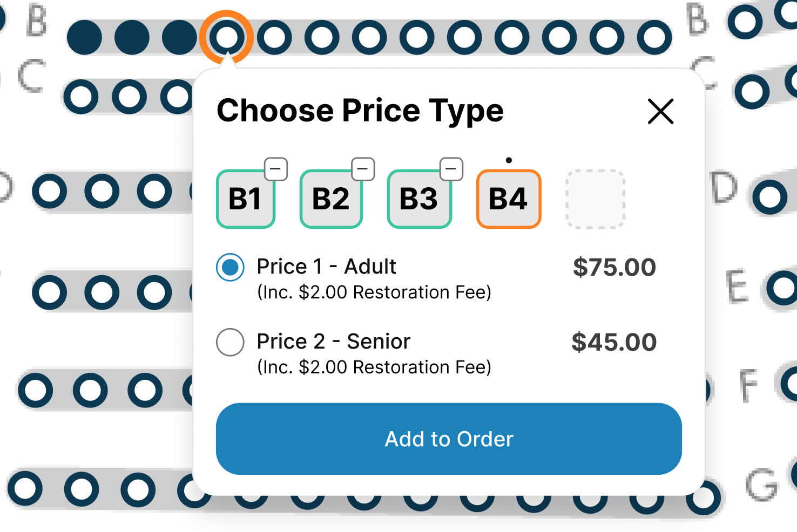Click the X to close the price popup
The width and height of the screenshot is (797, 532).
pyautogui.click(x=660, y=112)
